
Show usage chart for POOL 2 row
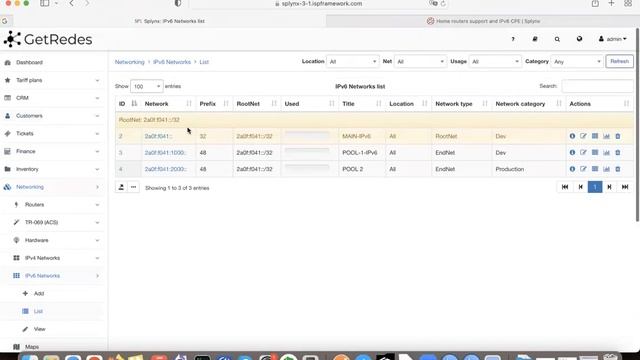pyautogui.click(x=606, y=169)
